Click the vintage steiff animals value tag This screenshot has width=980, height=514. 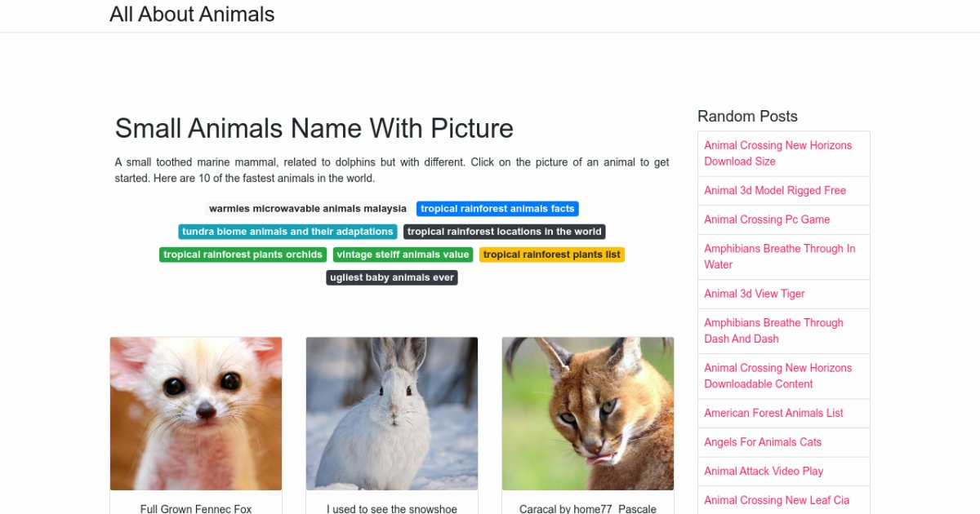tap(403, 255)
